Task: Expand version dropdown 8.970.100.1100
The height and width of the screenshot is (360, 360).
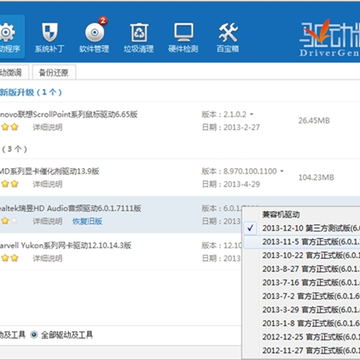Action: (x=282, y=171)
